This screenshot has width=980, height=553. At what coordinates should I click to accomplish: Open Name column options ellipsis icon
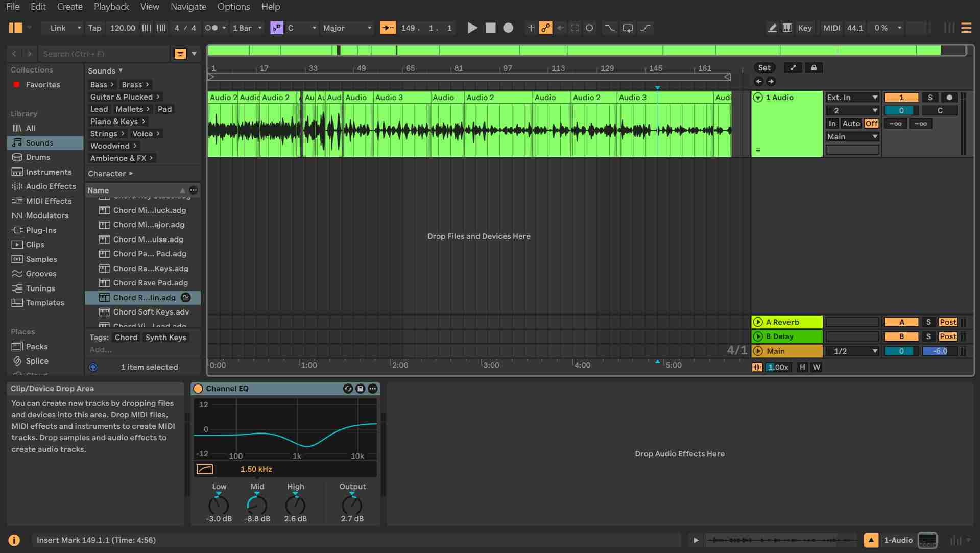pos(193,190)
